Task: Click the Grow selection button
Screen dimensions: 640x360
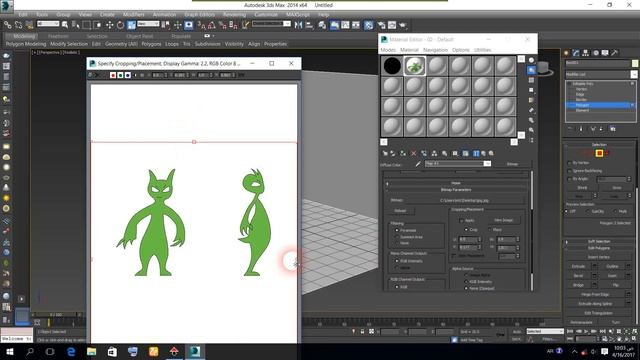Action: pyautogui.click(x=617, y=188)
